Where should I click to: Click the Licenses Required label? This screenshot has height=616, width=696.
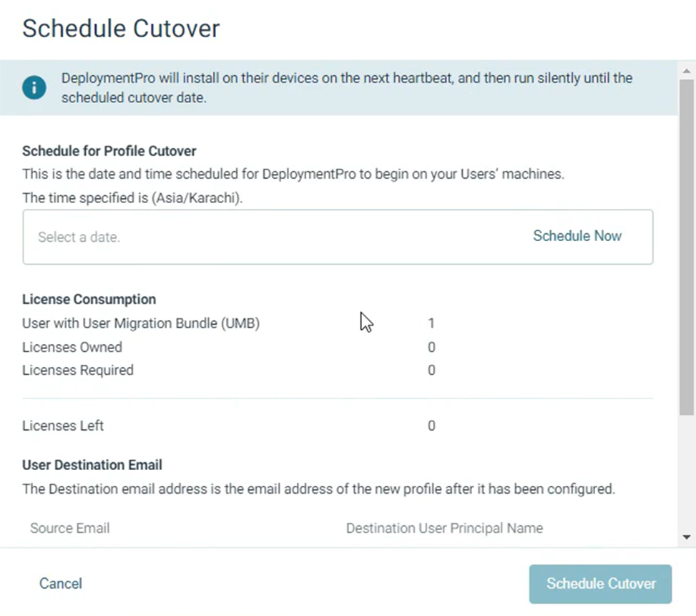point(78,371)
